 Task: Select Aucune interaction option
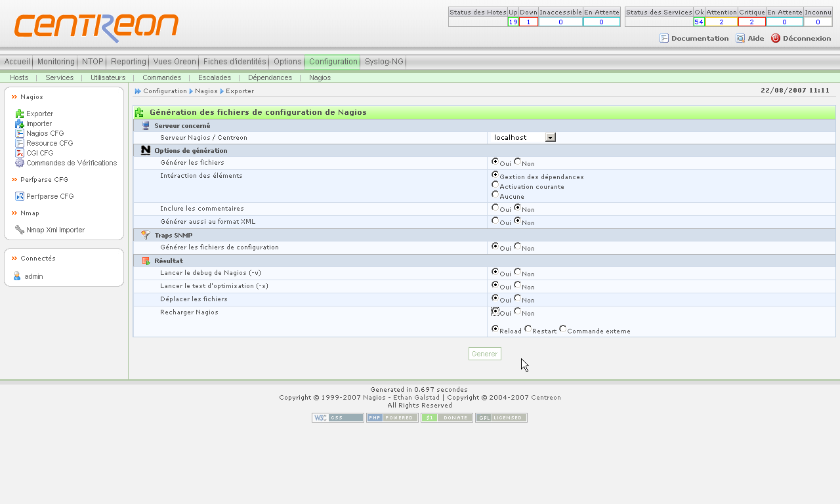(x=495, y=195)
